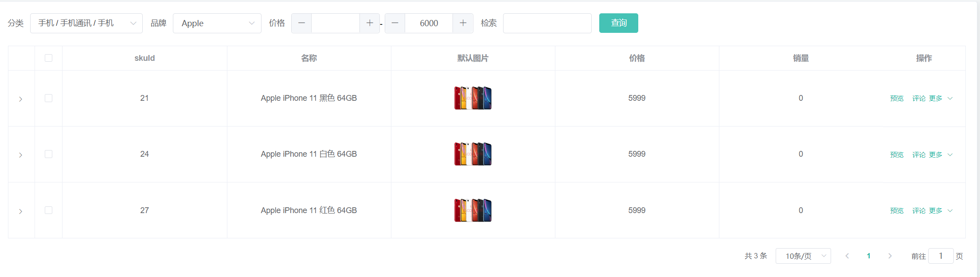Select page number 1 in pagination
980x277 pixels.
[869, 256]
